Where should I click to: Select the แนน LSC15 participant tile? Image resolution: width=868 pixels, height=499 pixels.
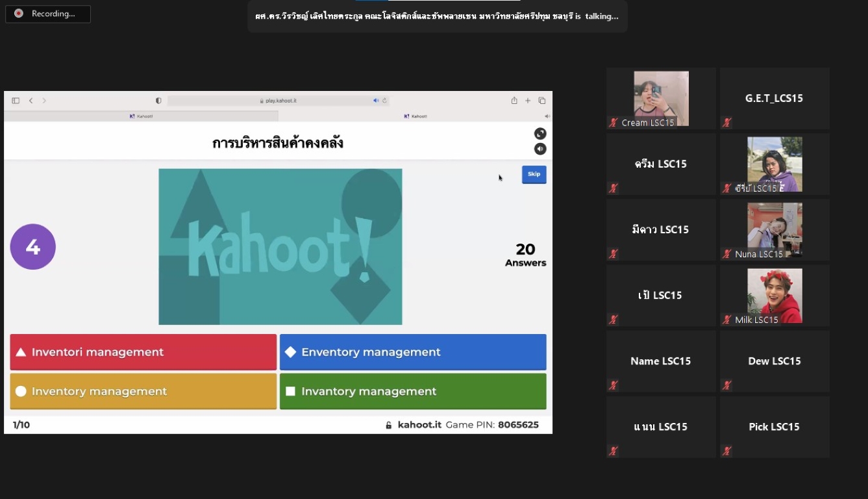click(x=661, y=427)
